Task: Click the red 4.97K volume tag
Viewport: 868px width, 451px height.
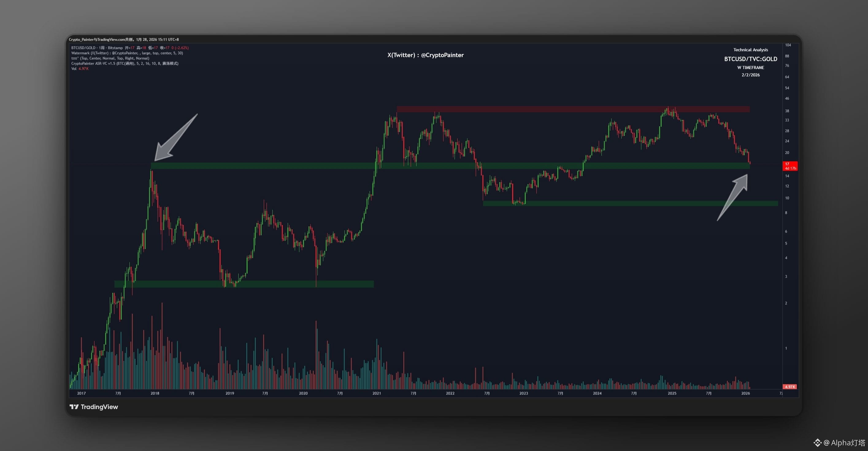Action: [x=789, y=387]
